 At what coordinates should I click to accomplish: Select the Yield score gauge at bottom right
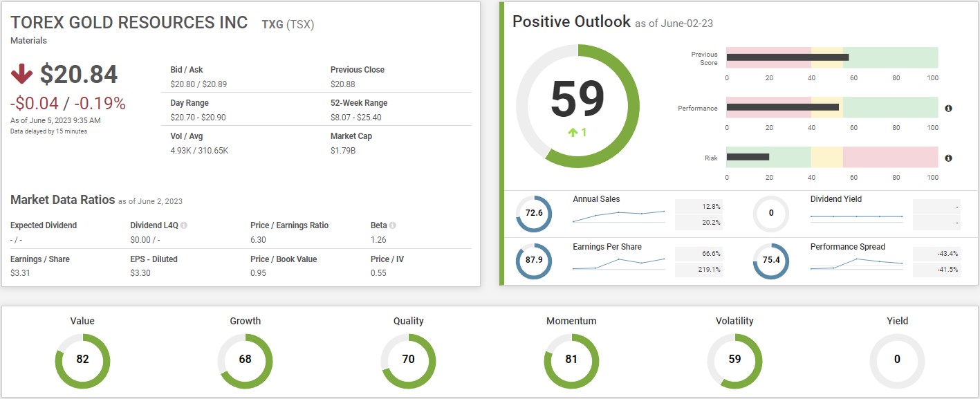(897, 360)
